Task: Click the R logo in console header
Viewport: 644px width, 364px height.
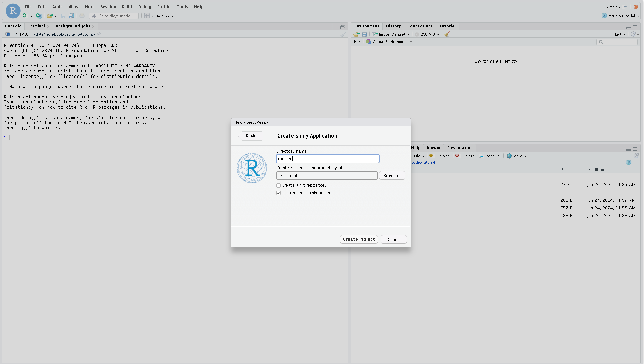Action: click(x=8, y=34)
